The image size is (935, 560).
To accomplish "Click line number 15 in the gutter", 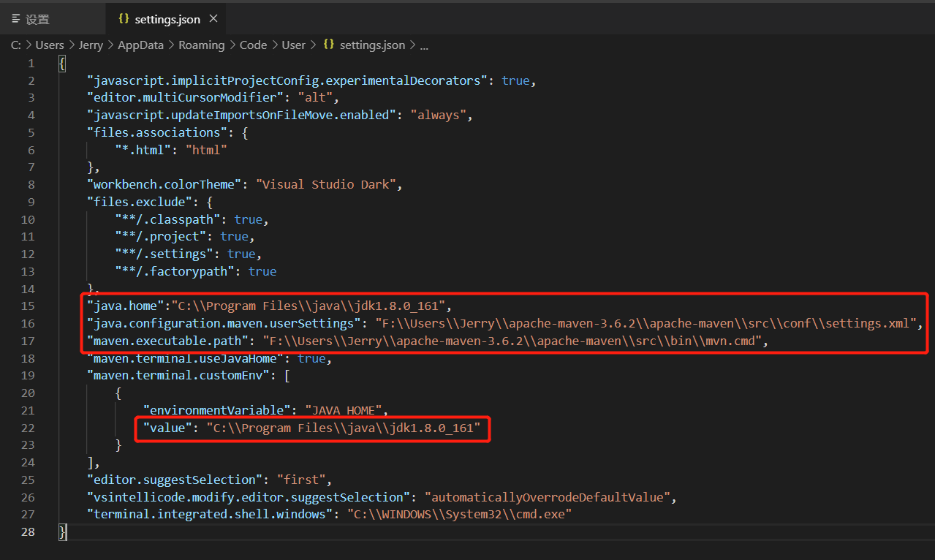I will tap(27, 306).
